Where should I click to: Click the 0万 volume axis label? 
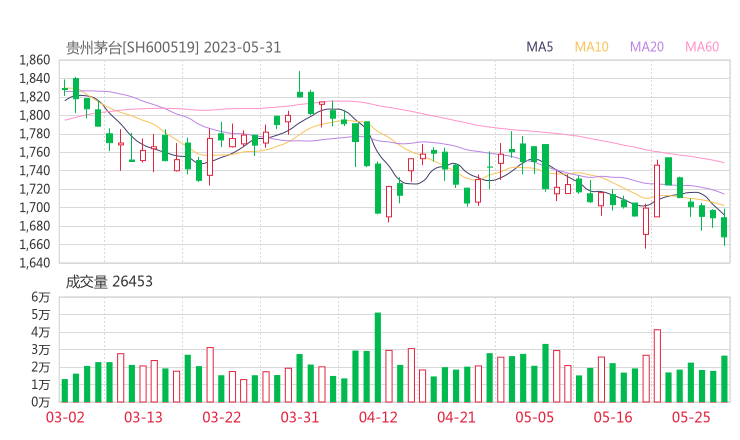[41, 402]
